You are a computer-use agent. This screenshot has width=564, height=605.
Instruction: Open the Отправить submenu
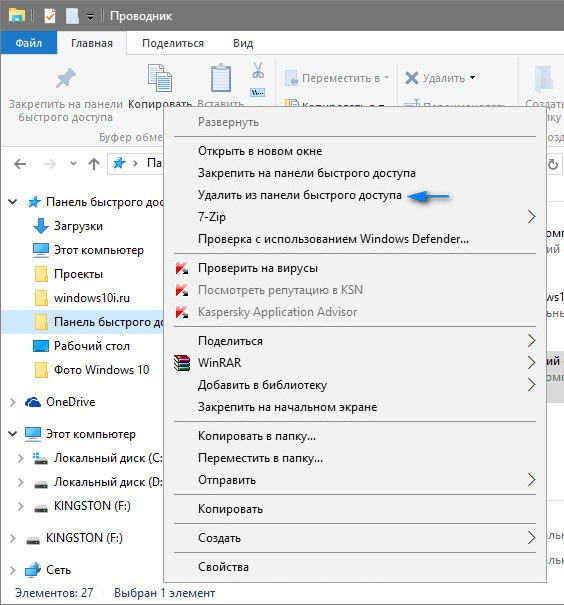coord(355,480)
